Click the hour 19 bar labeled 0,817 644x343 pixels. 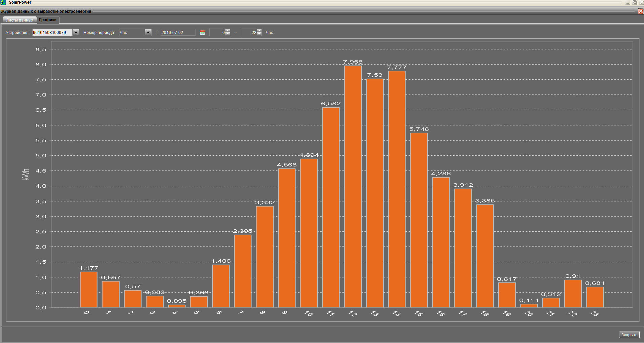click(x=507, y=295)
